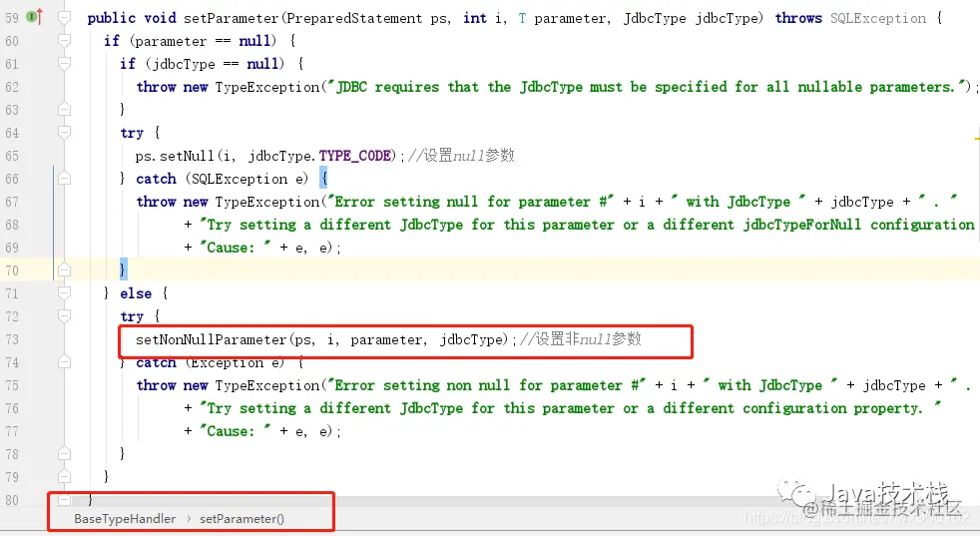The height and width of the screenshot is (536, 980).
Task: Click line number 65 in the gutter
Action: pyautogui.click(x=12, y=155)
